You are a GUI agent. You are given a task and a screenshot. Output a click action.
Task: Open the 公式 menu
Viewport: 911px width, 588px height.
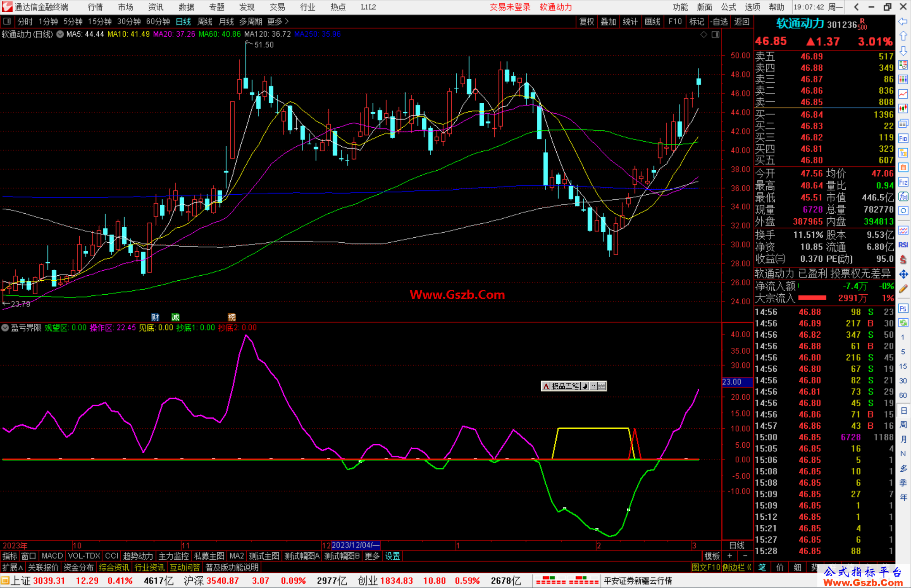click(728, 7)
